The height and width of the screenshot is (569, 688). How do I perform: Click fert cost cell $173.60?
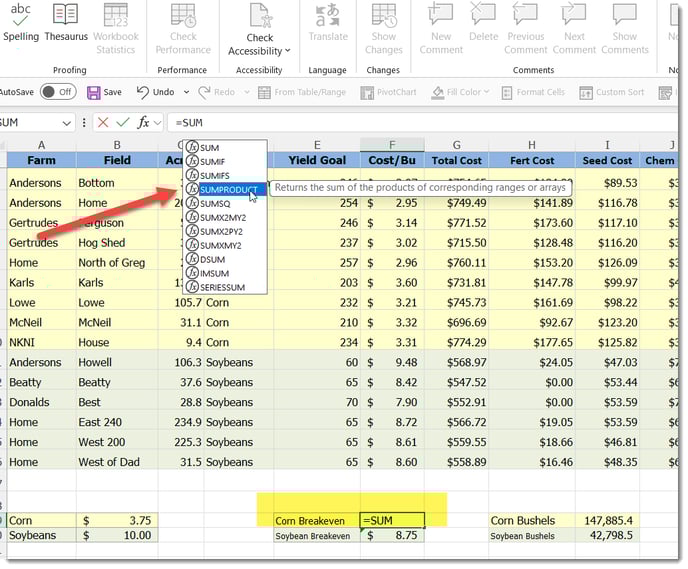(x=532, y=223)
